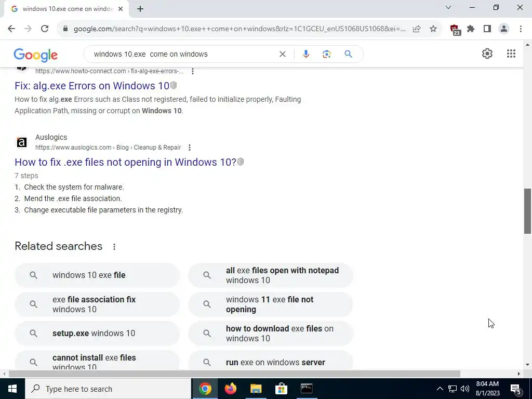The image size is (532, 399).
Task: Reload the current page
Action: click(45, 29)
